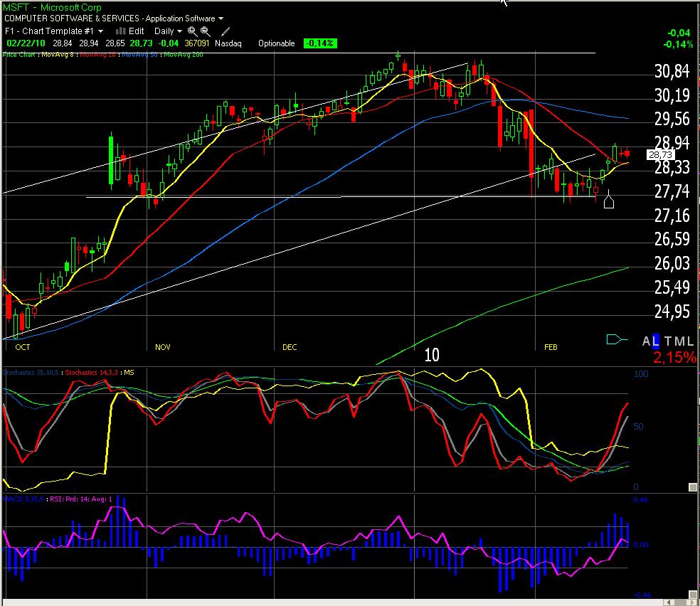Click the MovAvg 200 legend label
The width and height of the screenshot is (700, 606).
coord(184,55)
